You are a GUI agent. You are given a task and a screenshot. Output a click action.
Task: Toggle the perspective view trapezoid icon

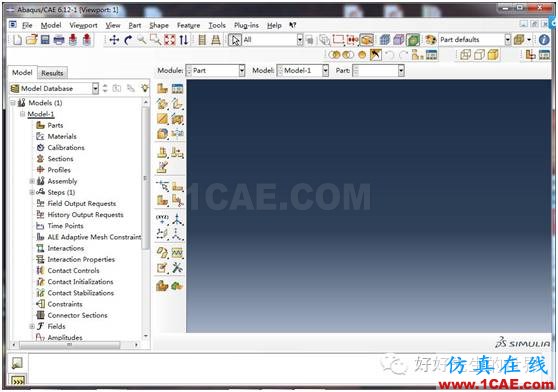coord(216,40)
